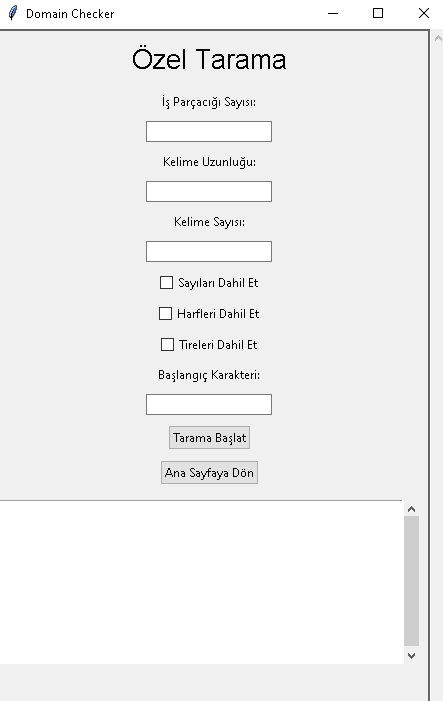This screenshot has width=443, height=701.
Task: Click the Sayıları Dahil Et label text
Action: (x=218, y=283)
